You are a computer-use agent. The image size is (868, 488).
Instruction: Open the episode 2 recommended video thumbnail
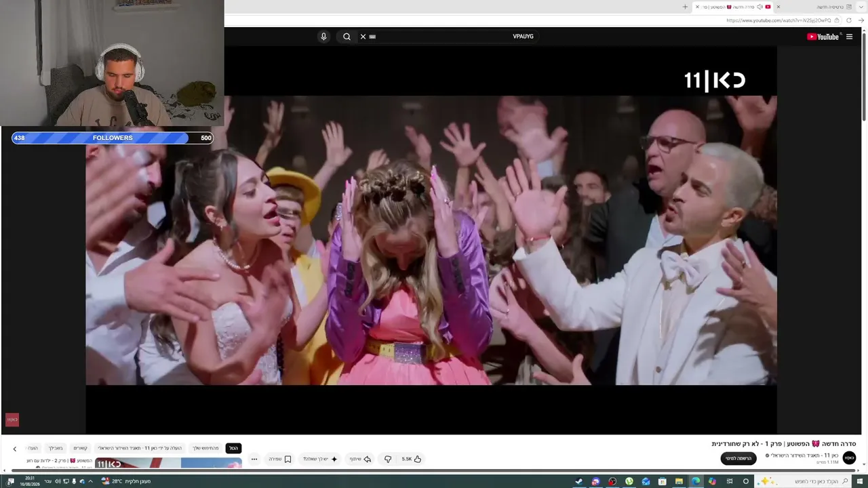click(x=168, y=464)
